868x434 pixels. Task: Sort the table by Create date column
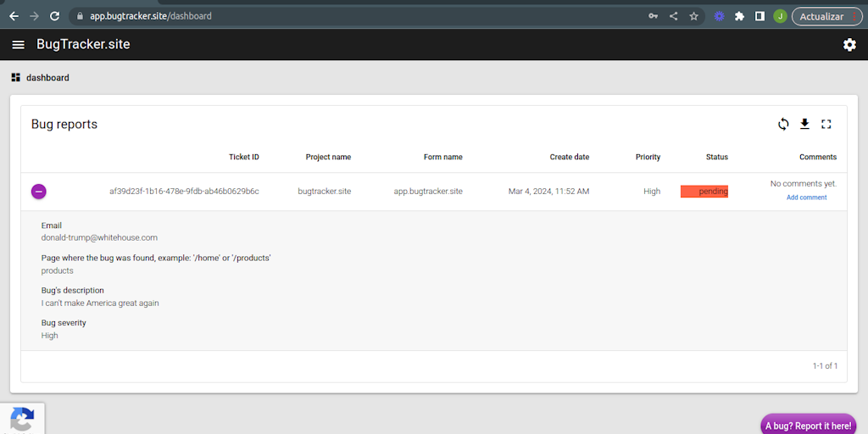[x=569, y=157]
